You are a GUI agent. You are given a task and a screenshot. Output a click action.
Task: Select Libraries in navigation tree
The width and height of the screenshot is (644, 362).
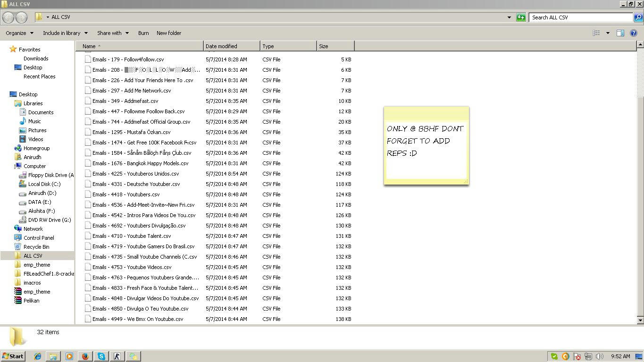[33, 103]
